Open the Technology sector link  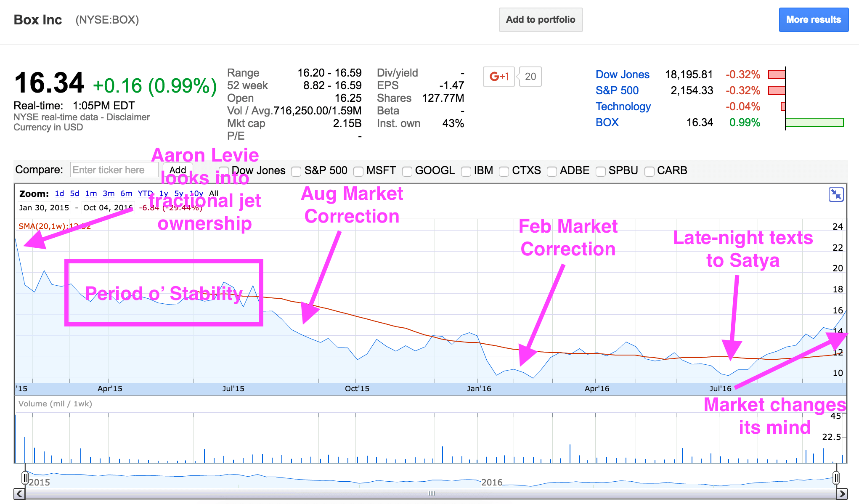pyautogui.click(x=623, y=106)
